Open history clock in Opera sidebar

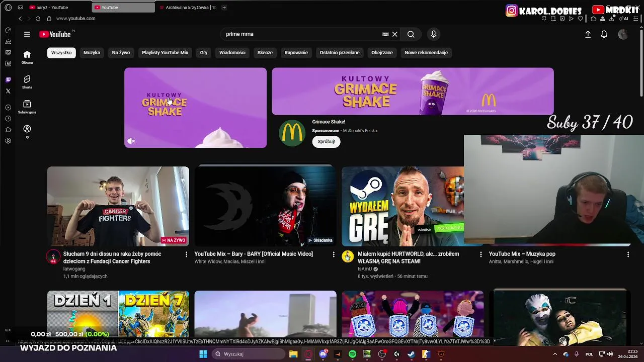[8, 119]
